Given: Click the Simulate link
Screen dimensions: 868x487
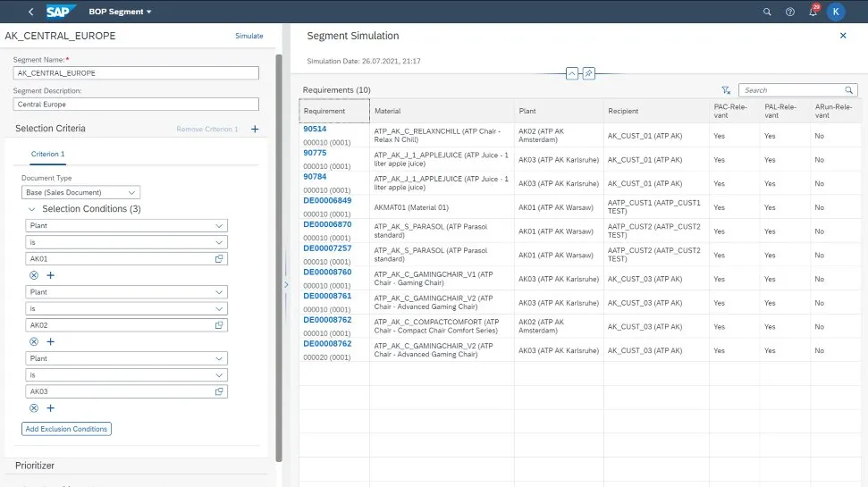Looking at the screenshot, I should click(x=249, y=36).
